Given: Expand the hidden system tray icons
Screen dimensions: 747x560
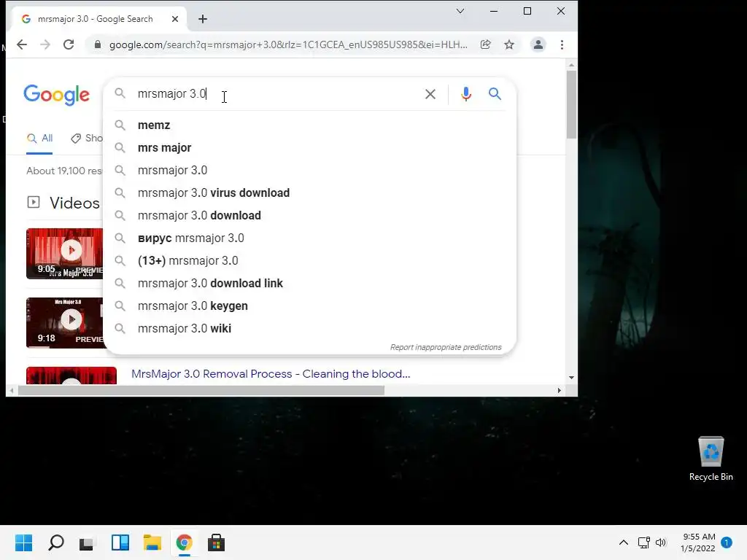Looking at the screenshot, I should [624, 542].
